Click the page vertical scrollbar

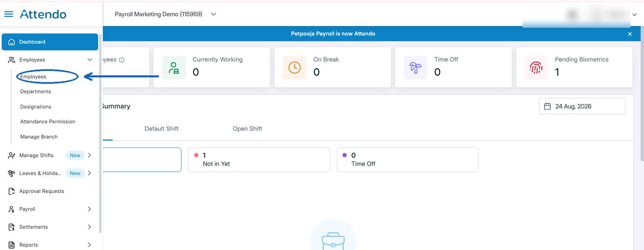[642, 94]
